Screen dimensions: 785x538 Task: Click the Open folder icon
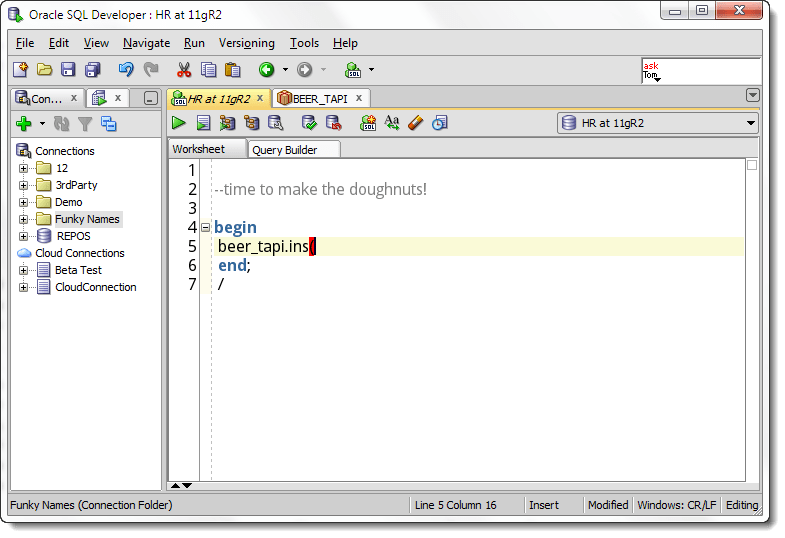(x=45, y=70)
